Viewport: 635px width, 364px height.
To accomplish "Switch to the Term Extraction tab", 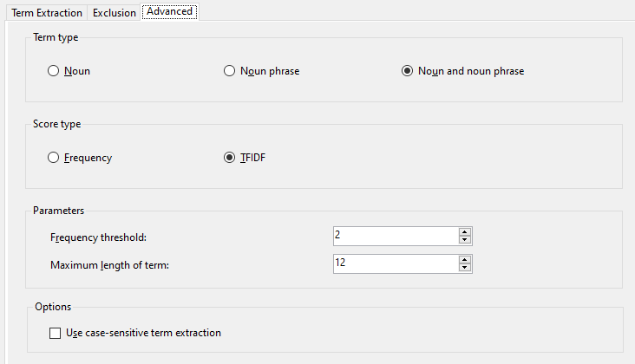I will tap(47, 13).
